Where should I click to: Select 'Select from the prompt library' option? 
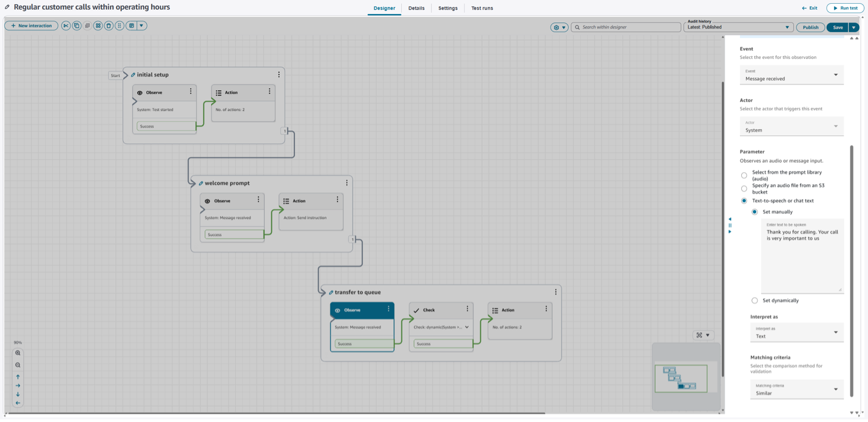click(744, 175)
